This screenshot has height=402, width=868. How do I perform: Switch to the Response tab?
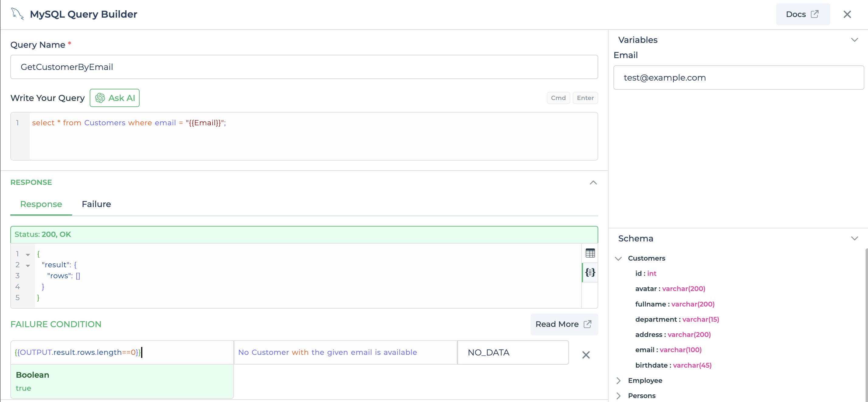click(41, 204)
